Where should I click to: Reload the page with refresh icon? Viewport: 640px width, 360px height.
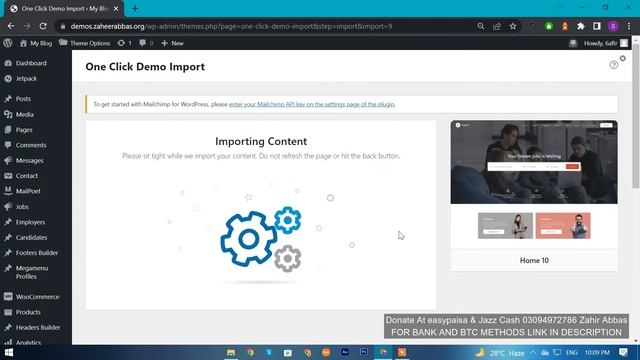pyautogui.click(x=43, y=26)
